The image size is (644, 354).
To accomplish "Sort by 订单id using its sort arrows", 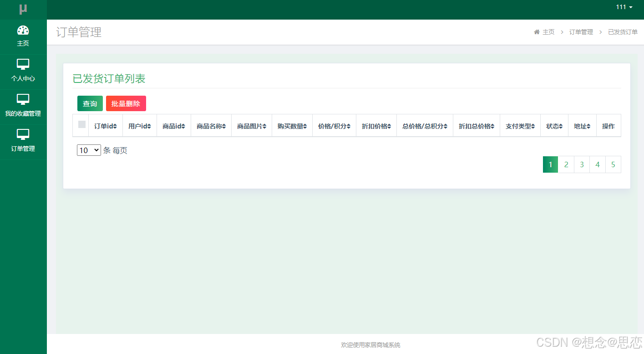I will (x=115, y=127).
